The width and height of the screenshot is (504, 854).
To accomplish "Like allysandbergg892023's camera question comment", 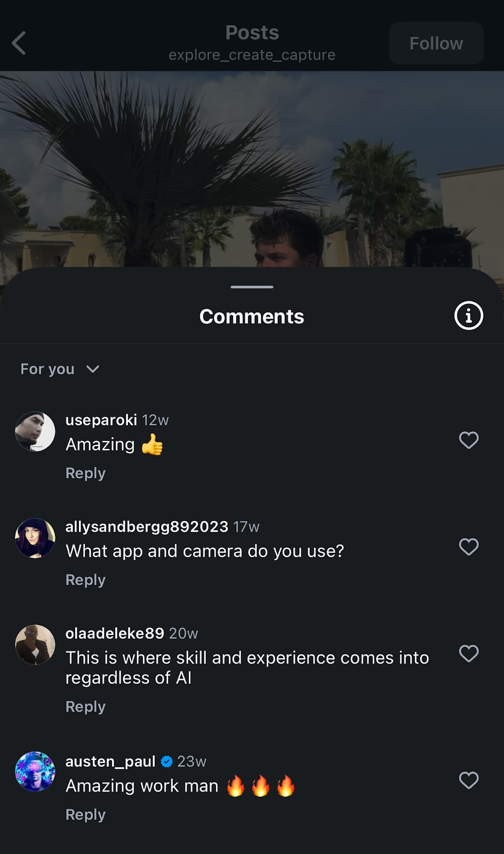I will (x=468, y=547).
